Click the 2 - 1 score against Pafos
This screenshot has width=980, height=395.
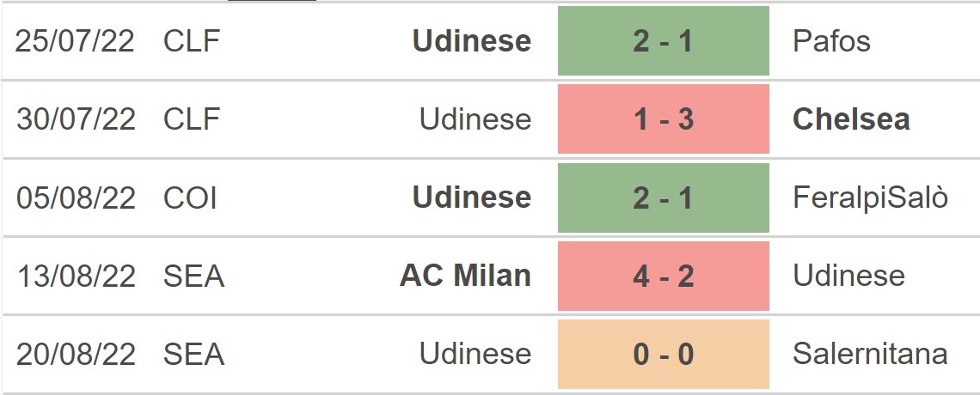[x=663, y=41]
